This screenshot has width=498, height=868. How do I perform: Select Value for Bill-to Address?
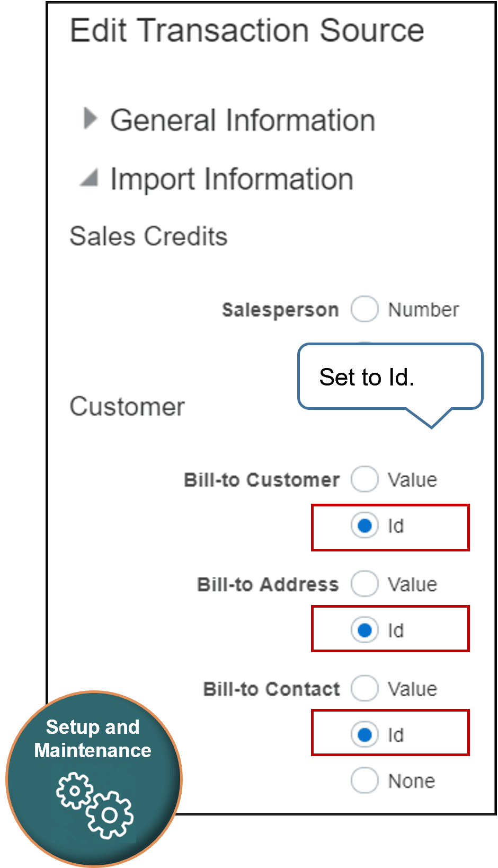[x=364, y=583]
